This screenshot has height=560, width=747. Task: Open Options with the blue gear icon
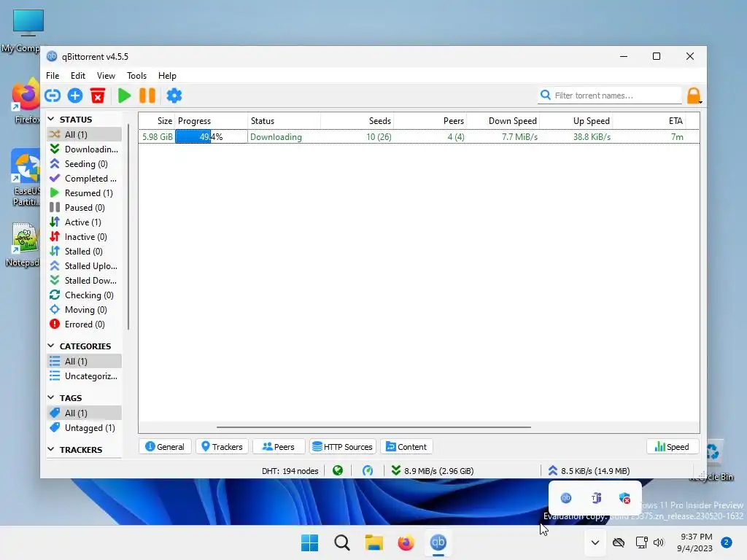tap(174, 96)
